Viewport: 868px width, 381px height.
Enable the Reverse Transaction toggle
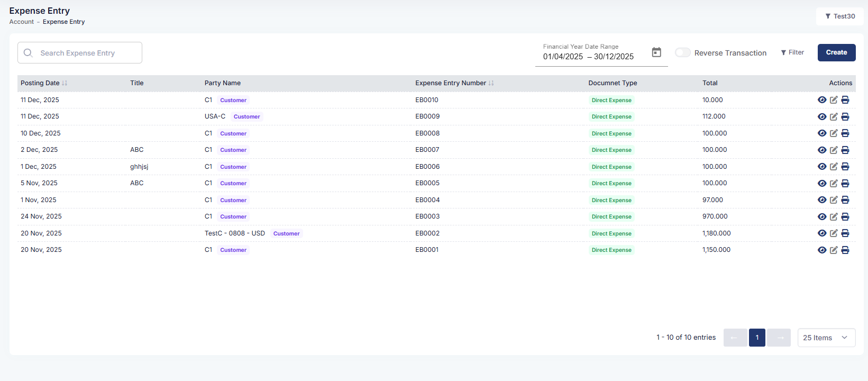click(682, 52)
